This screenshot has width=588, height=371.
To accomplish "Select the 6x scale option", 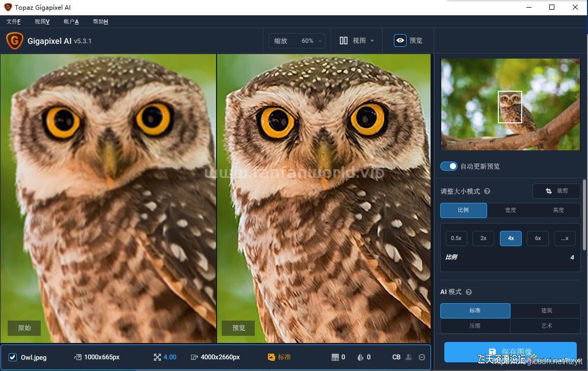I will (538, 238).
